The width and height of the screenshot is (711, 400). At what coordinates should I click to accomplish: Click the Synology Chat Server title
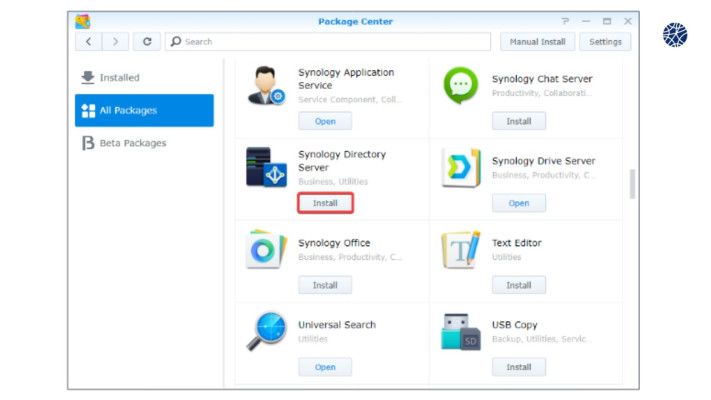(x=542, y=79)
